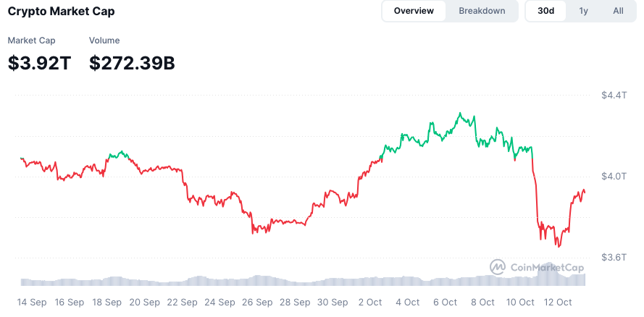Open the Breakdown tab
Screen dimensions: 644x317
482,11
